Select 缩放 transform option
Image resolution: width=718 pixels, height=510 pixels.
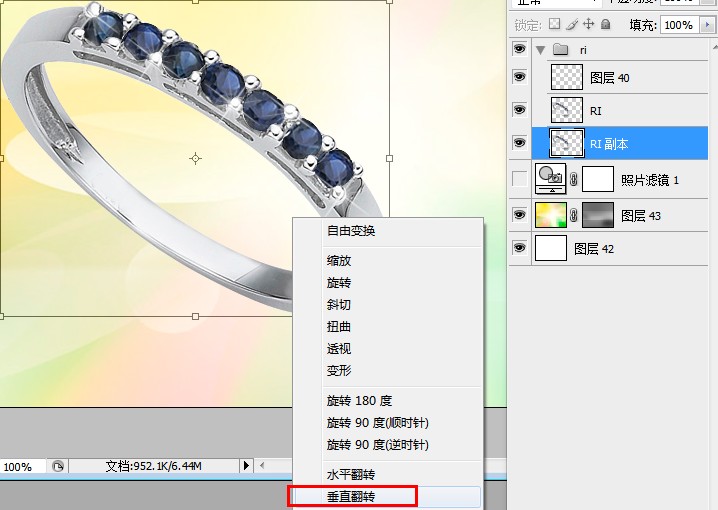[339, 261]
